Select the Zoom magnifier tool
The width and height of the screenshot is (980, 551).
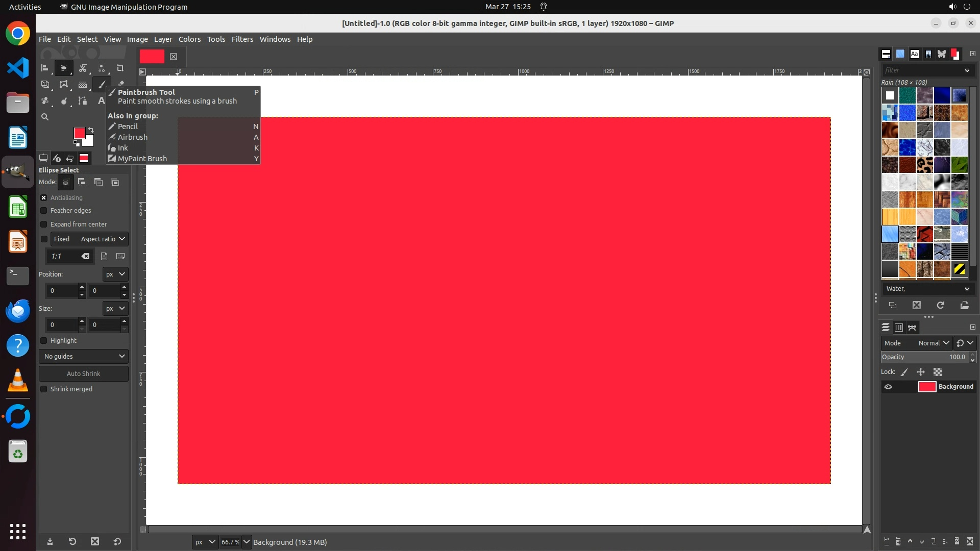pyautogui.click(x=45, y=117)
